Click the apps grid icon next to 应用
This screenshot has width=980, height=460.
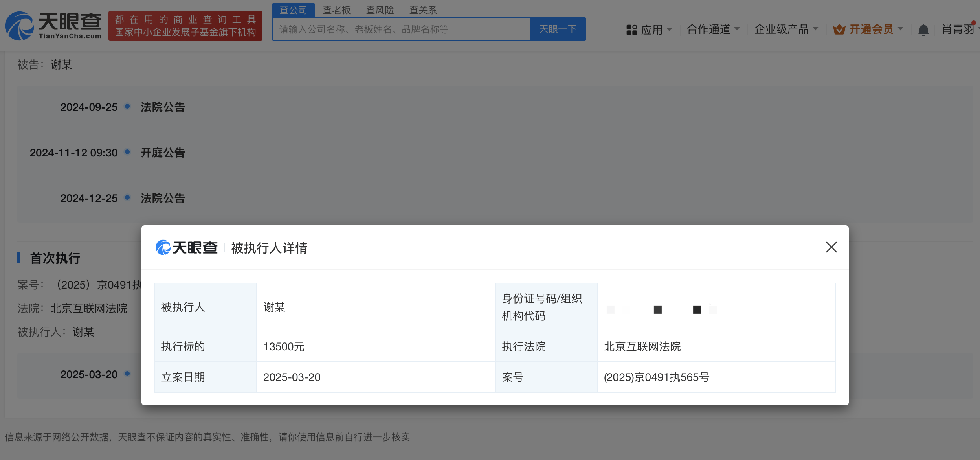(x=631, y=30)
